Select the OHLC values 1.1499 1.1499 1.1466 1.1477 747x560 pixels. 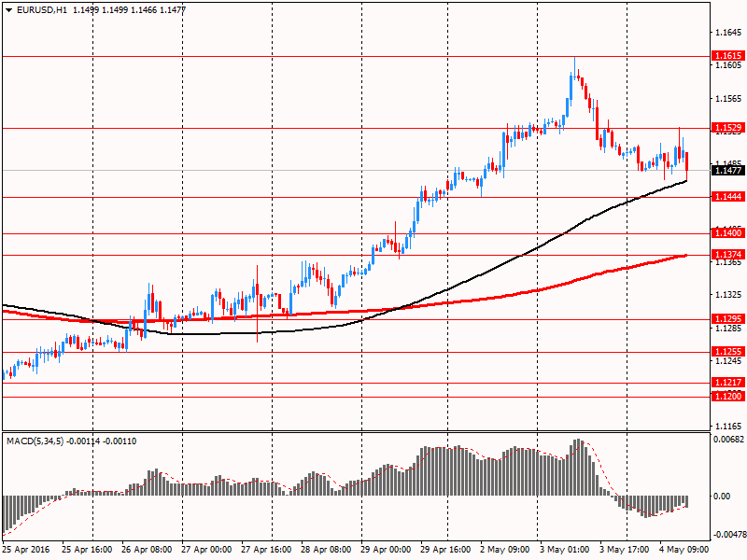tap(130, 9)
